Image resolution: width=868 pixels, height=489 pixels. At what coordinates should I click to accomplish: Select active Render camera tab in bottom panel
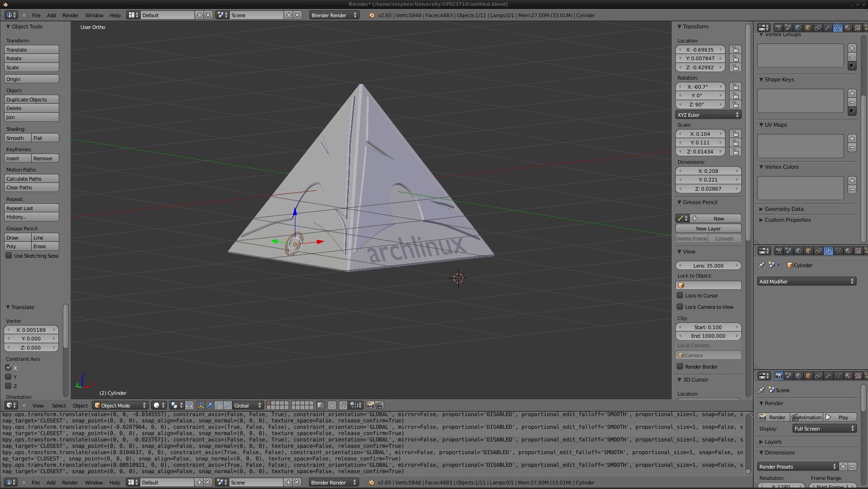[778, 376]
